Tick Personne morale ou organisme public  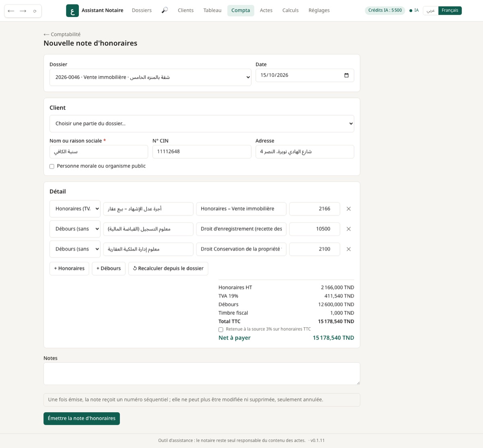coord(52,166)
